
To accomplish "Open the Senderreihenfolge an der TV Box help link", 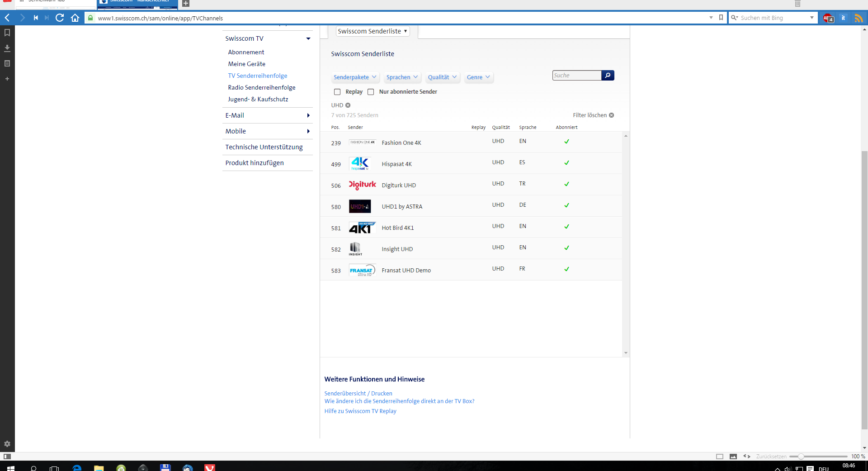I will (399, 401).
